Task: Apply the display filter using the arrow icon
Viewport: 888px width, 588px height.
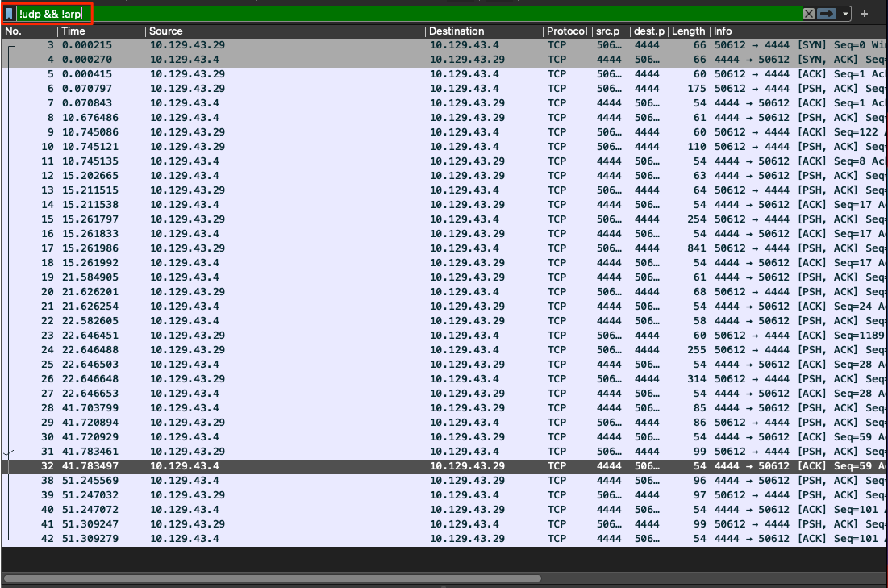Action: pos(828,14)
